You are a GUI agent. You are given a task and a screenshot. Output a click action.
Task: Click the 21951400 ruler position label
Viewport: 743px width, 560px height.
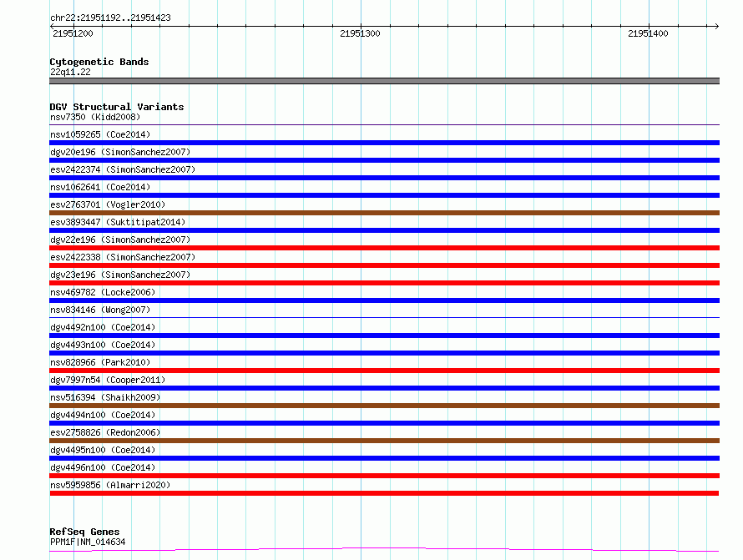click(648, 33)
